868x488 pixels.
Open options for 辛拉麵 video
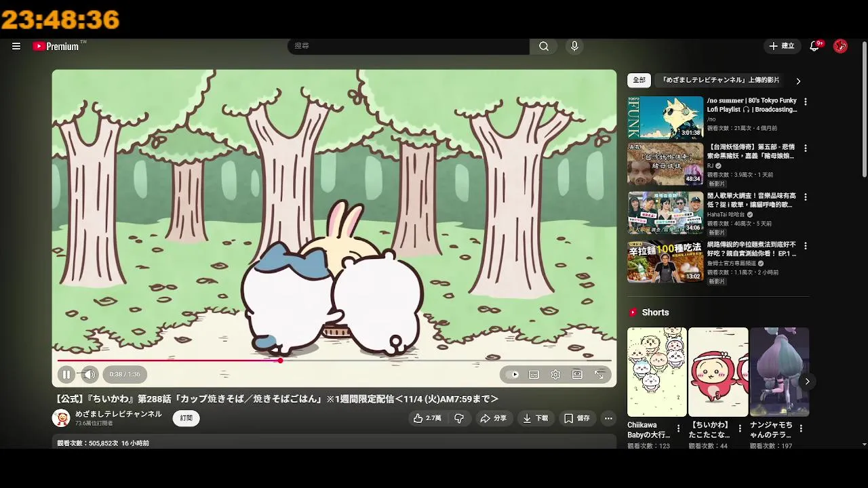click(805, 245)
